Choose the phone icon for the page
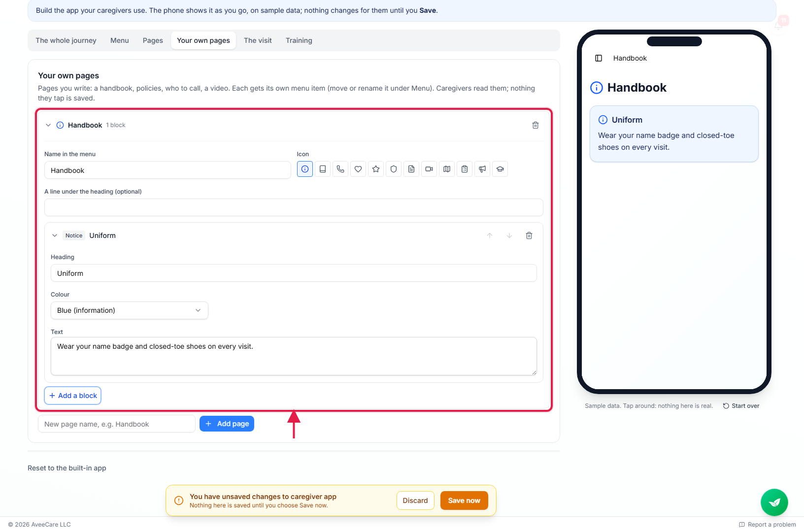Viewport: 804px width, 532px height. point(340,169)
